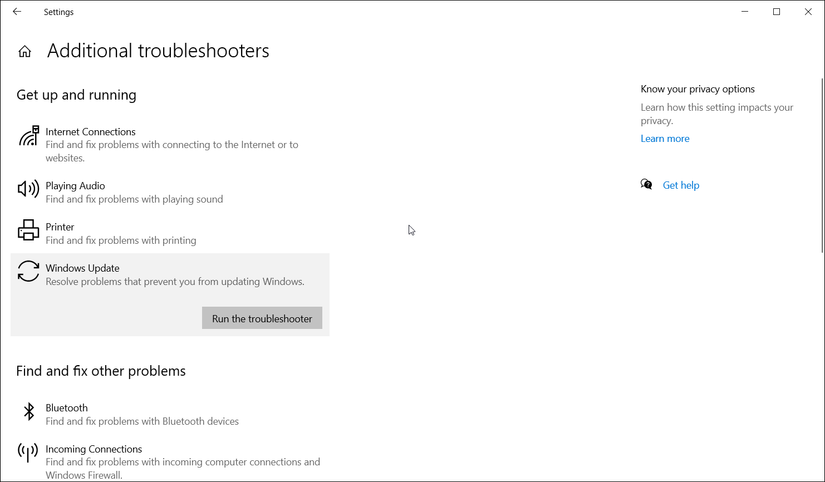Click the Incoming Connections antenna icon
This screenshot has width=825, height=482.
[x=28, y=453]
